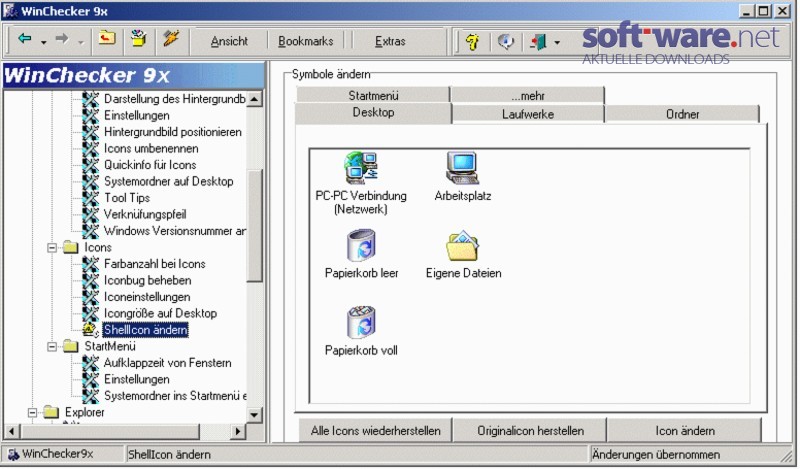Viewport: 800px width, 469px height.
Task: Click the grey forward arrow toolbar icon
Action: coord(62,39)
